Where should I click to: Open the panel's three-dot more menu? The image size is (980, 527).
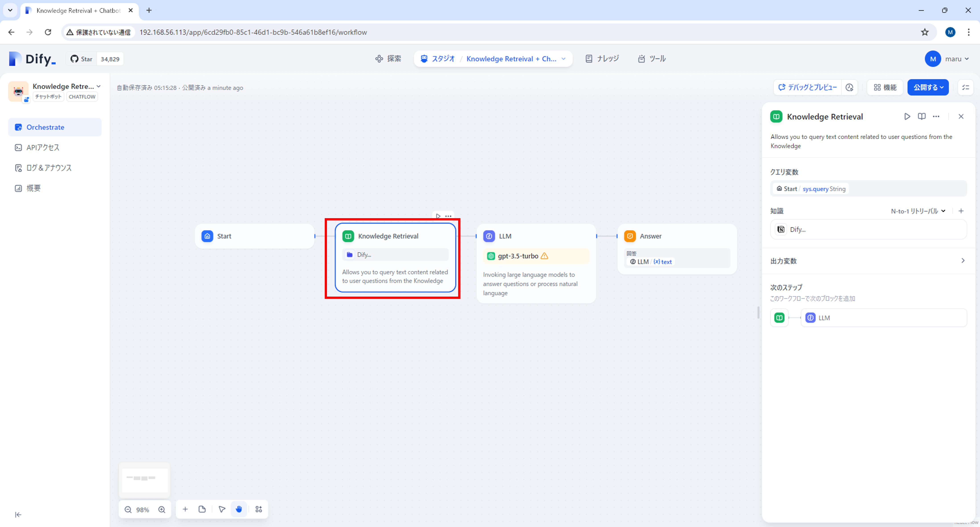pyautogui.click(x=936, y=117)
